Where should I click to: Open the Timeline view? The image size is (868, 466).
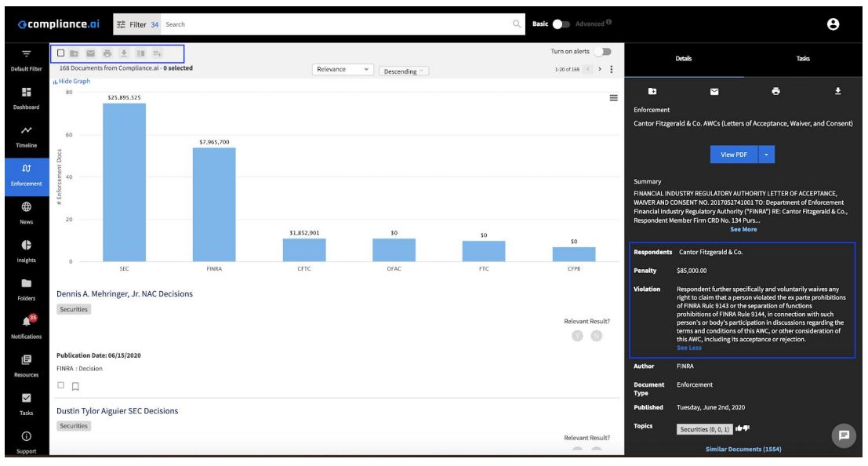point(26,137)
